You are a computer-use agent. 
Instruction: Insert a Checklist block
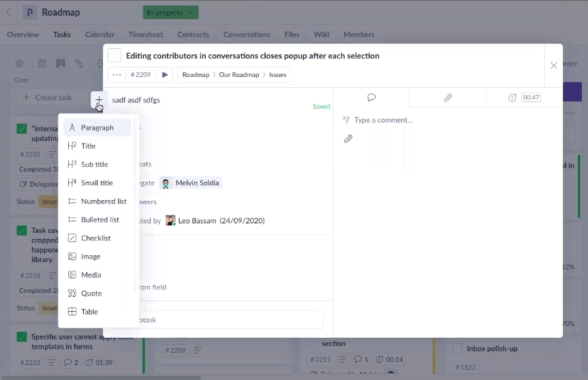point(97,238)
